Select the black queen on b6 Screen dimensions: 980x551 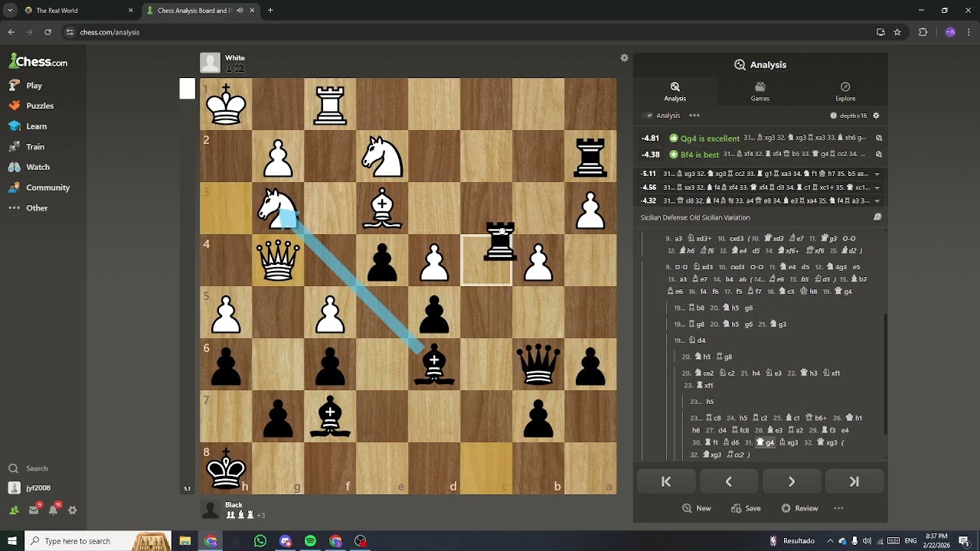tap(538, 364)
